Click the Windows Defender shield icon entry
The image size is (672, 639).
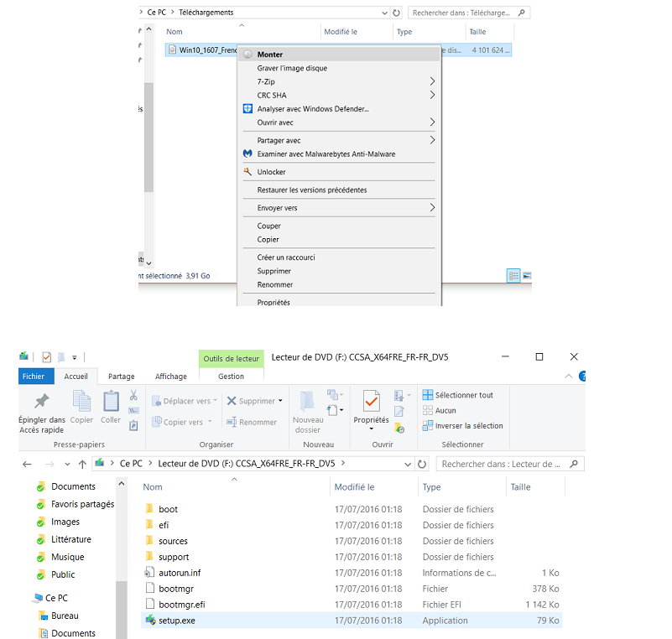click(x=247, y=109)
